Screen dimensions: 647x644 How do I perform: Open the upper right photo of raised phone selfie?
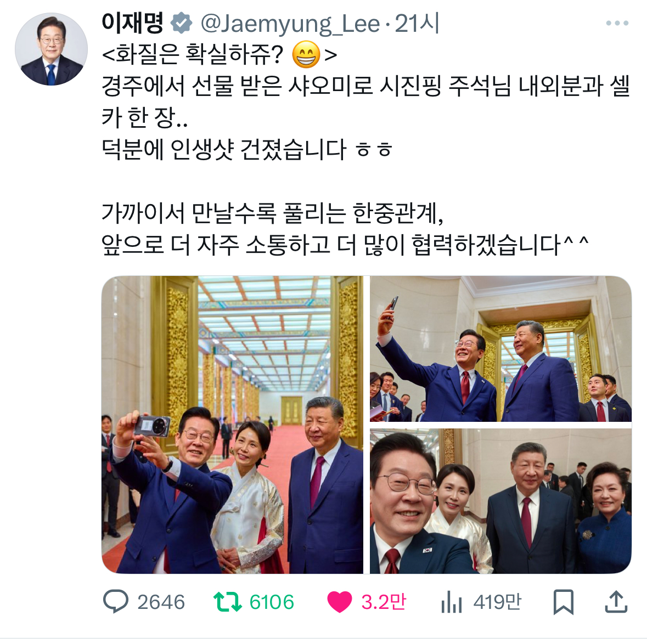point(500,349)
